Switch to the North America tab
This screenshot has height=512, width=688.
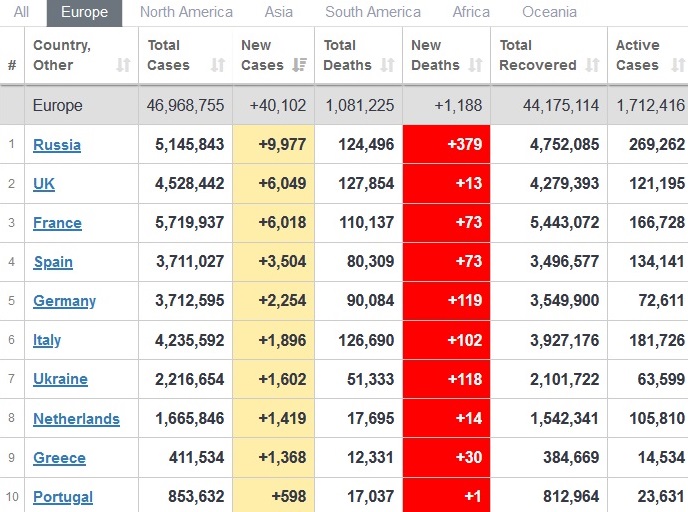coord(186,12)
